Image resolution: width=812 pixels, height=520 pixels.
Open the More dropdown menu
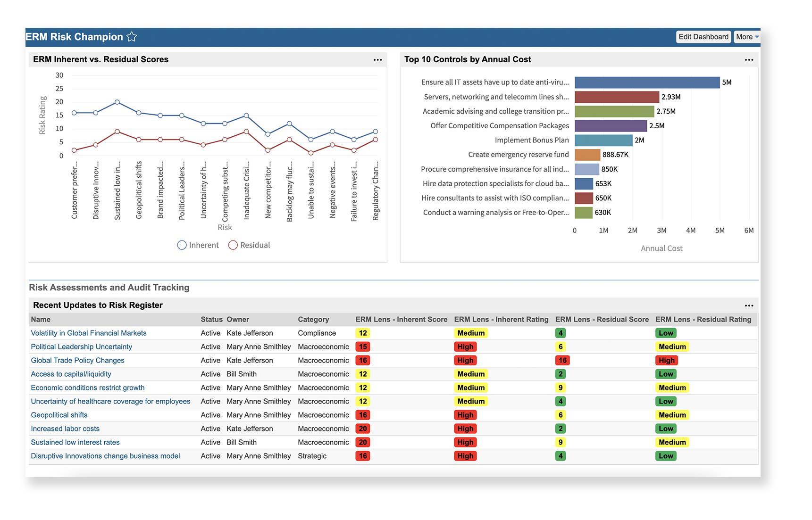tap(747, 36)
